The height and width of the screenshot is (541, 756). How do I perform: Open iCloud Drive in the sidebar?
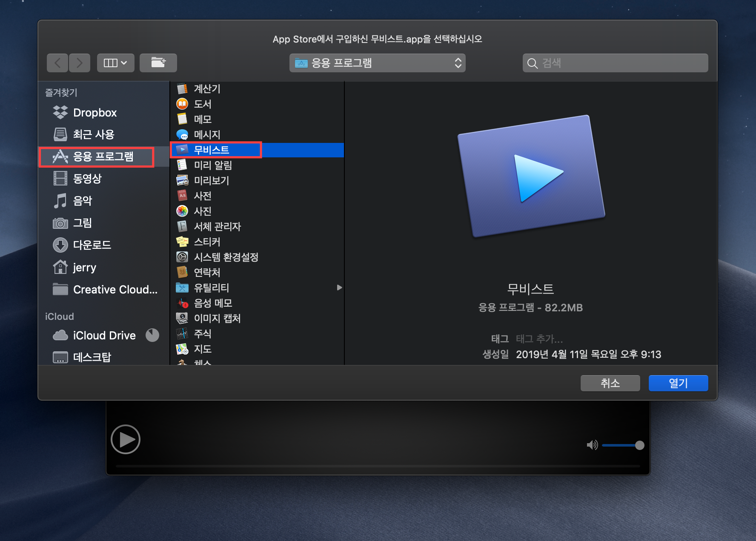104,336
